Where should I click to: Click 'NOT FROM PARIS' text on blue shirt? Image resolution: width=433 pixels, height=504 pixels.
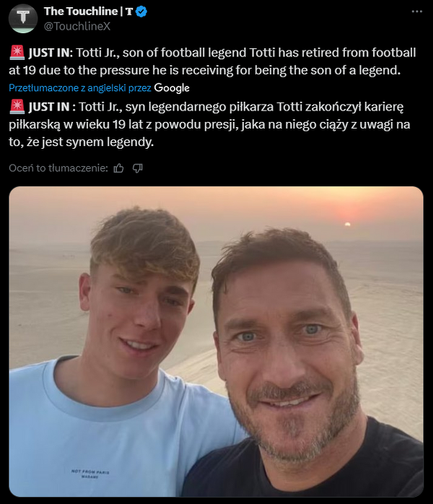pos(92,473)
